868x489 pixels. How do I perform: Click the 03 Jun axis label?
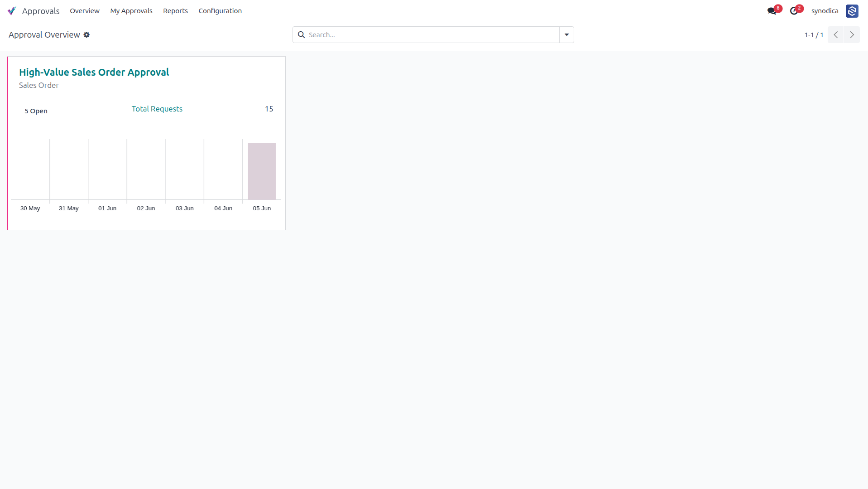pyautogui.click(x=185, y=208)
